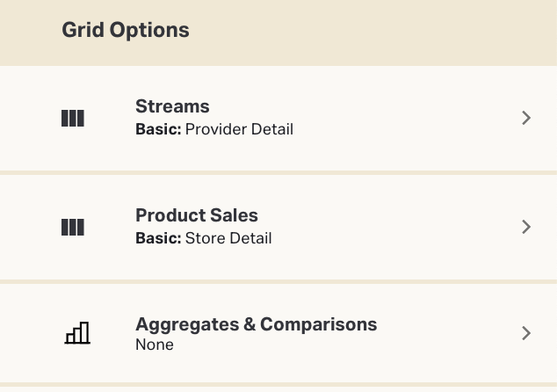Click the 'Grid Options' header title
Screen dimensions: 557x392
pyautogui.click(x=126, y=30)
